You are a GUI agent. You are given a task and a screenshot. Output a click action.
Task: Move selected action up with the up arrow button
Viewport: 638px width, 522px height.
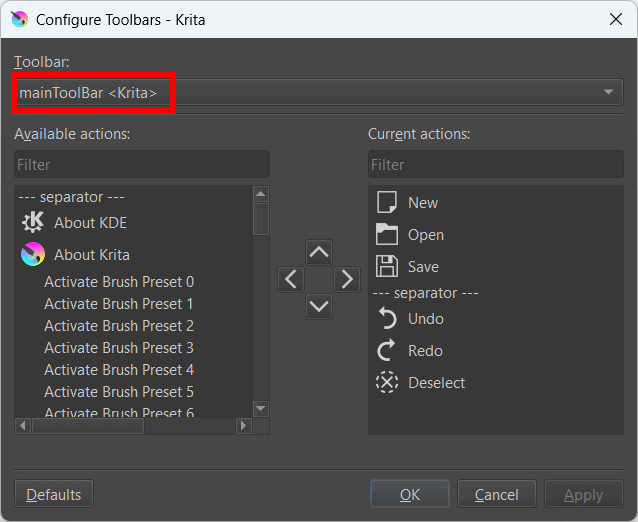pos(319,253)
